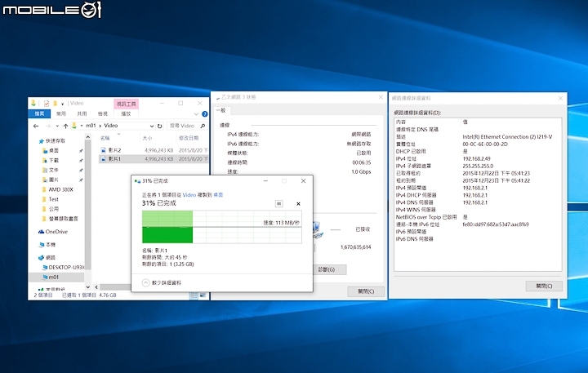Select the 00-0C-6E-00-00-2D physical address value

coord(485,144)
